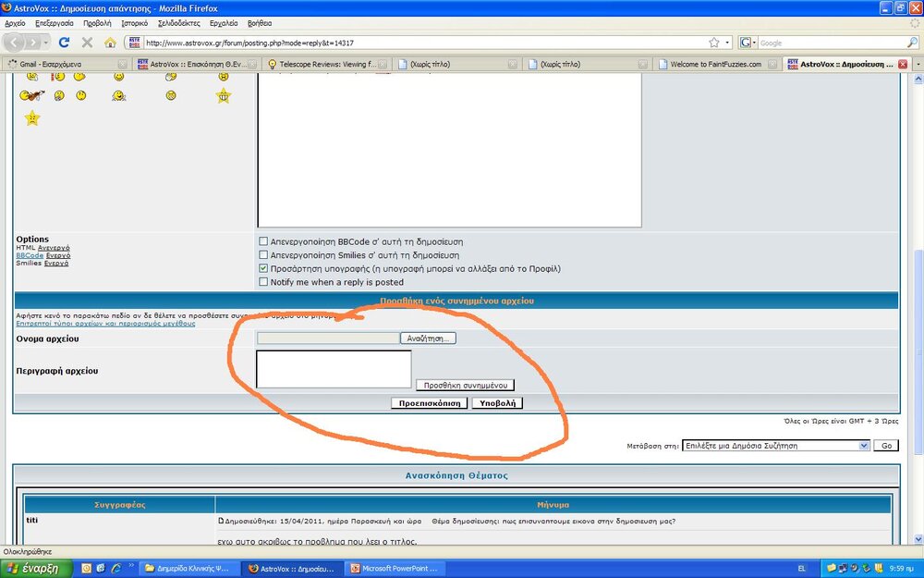Open the address bar history dropdown arrow
This screenshot has width=924, height=578.
727,43
